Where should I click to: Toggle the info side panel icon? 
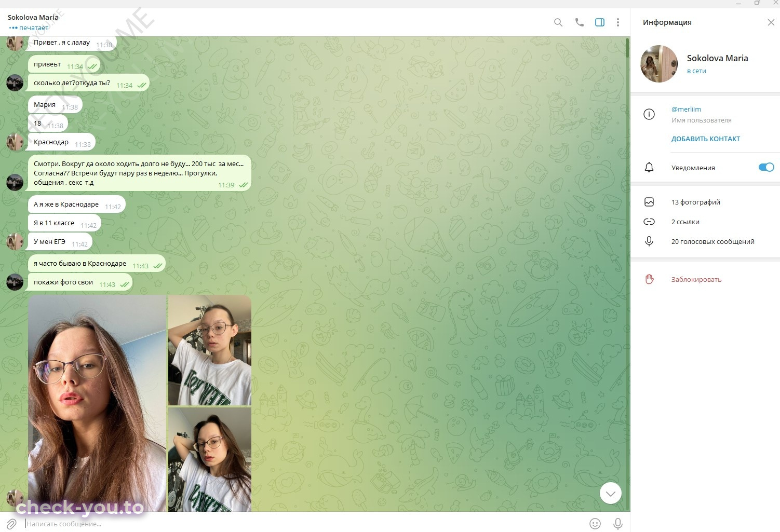pyautogui.click(x=600, y=22)
